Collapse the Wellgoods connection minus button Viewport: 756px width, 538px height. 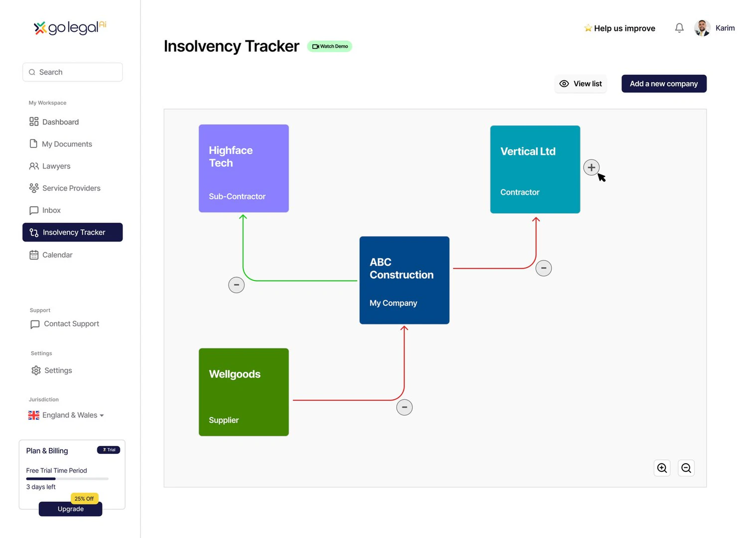[404, 407]
